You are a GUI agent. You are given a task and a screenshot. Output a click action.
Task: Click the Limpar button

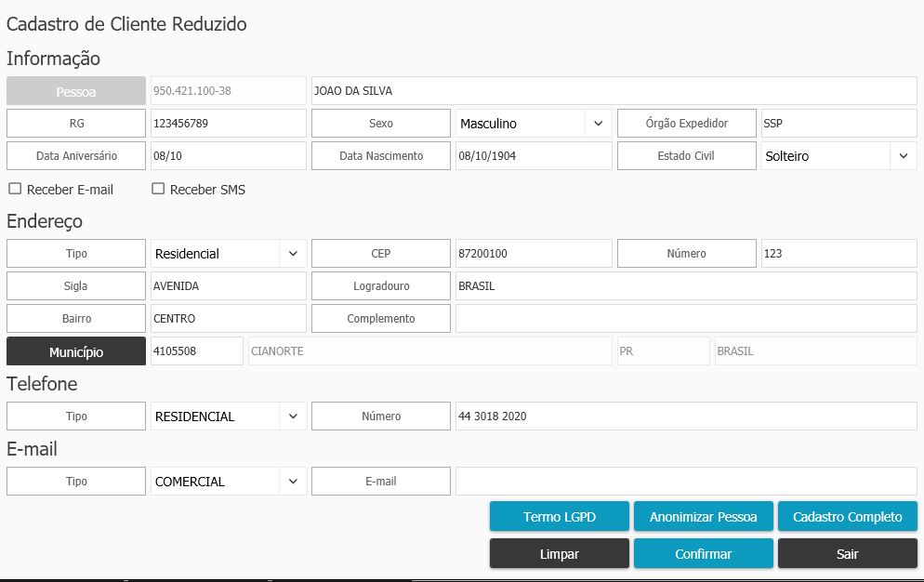click(x=560, y=554)
